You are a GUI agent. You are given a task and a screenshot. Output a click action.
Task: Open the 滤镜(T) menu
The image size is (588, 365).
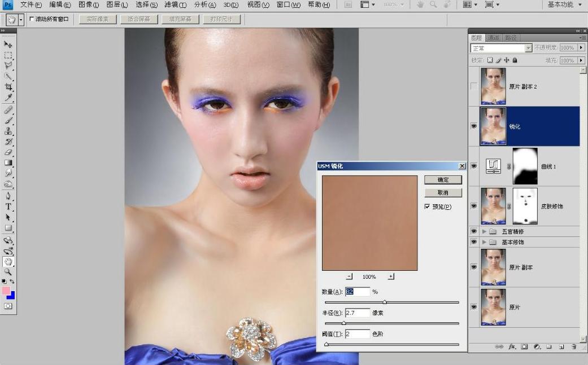pos(176,5)
